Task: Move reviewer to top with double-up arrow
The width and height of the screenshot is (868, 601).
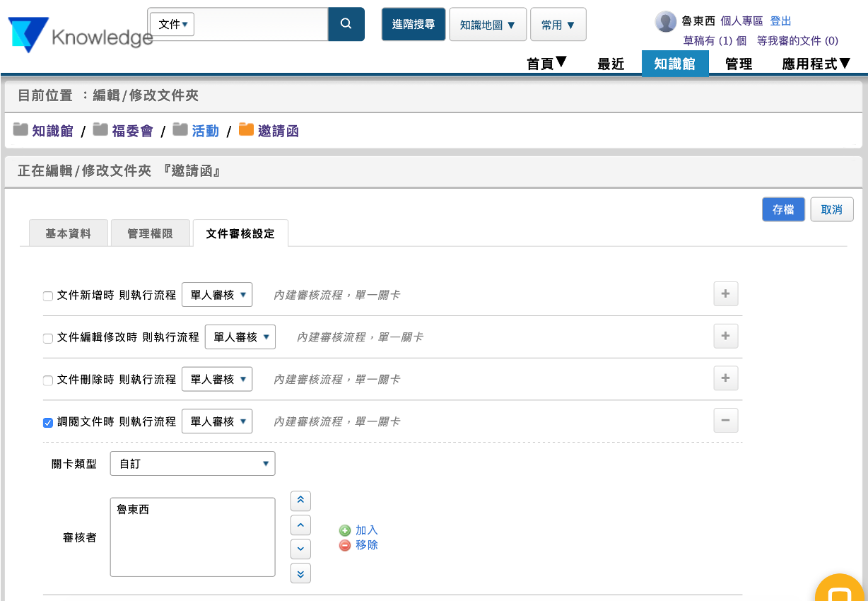Action: coord(300,501)
